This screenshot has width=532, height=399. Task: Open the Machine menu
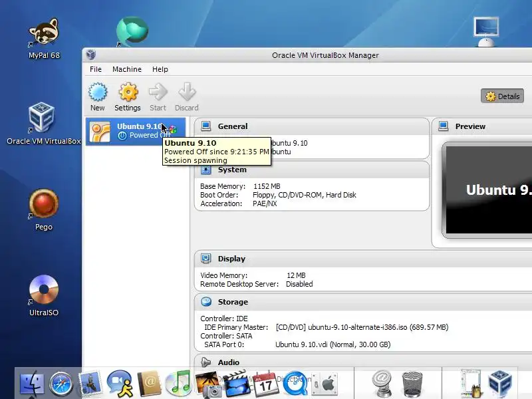(x=127, y=69)
